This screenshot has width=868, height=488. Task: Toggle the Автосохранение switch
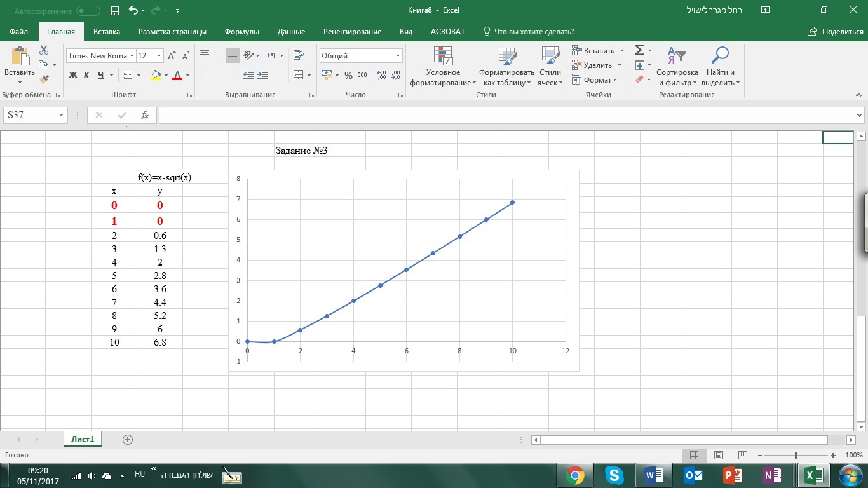88,11
